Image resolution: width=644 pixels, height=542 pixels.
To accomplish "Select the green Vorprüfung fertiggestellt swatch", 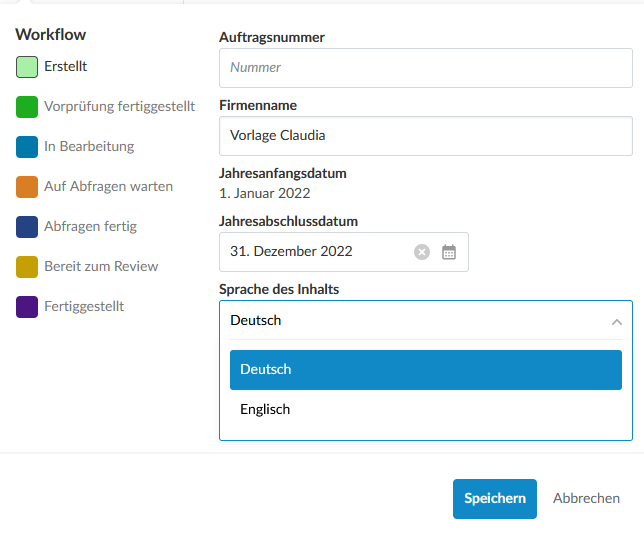I will 27,107.
